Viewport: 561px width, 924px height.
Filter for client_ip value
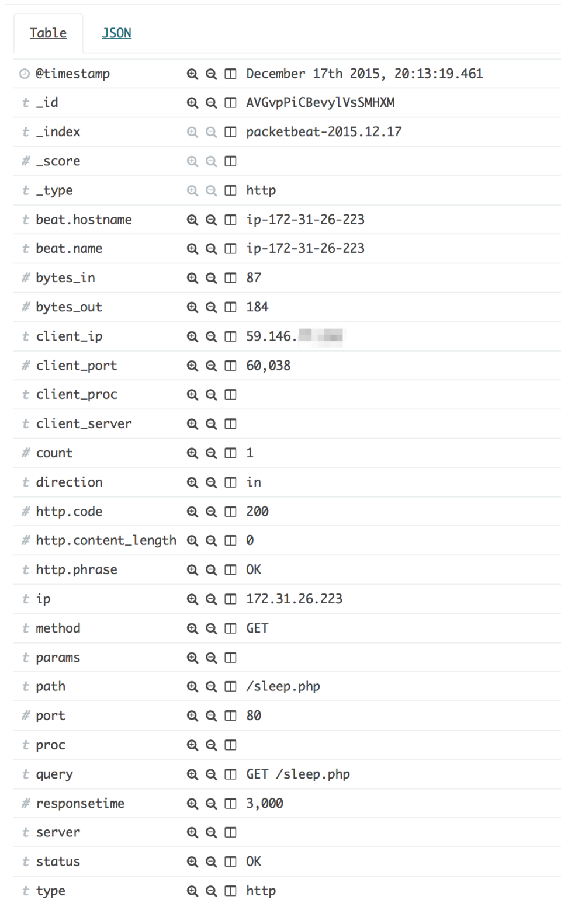[x=192, y=336]
